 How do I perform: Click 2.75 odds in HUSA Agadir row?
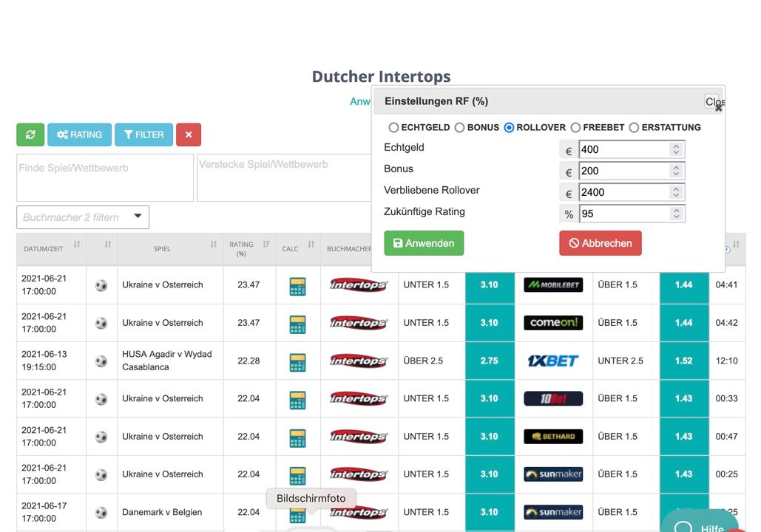coord(490,361)
